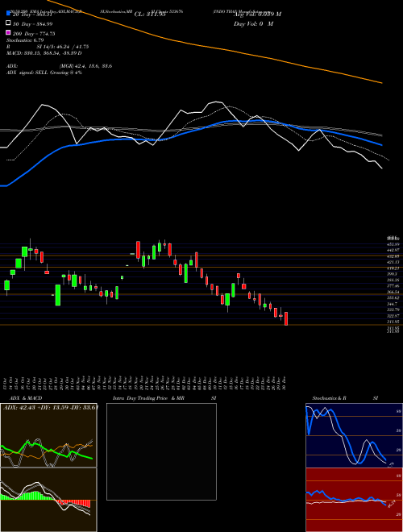Screen dimensions: 403x532
Task: Click the empty intraday price chart box
Action: [161, 451]
